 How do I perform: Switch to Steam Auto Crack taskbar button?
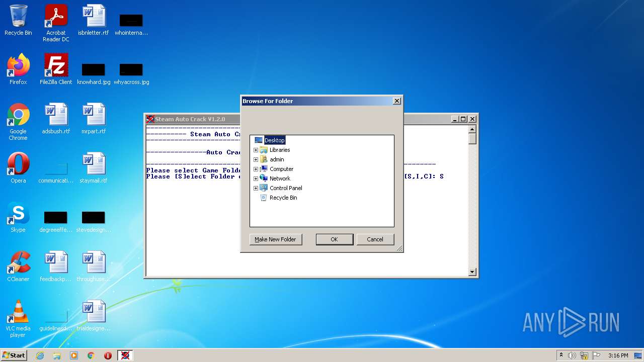pos(125,355)
